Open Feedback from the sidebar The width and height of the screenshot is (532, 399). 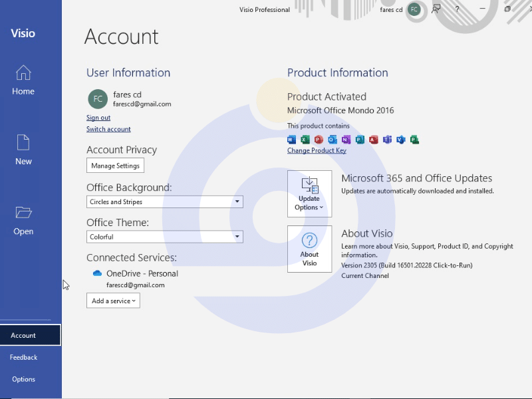pyautogui.click(x=23, y=357)
